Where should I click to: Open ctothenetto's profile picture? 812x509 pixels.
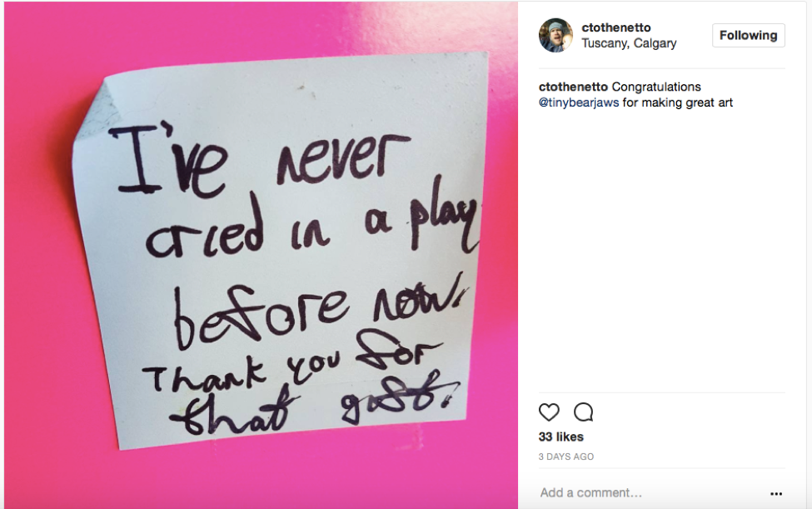[x=555, y=35]
